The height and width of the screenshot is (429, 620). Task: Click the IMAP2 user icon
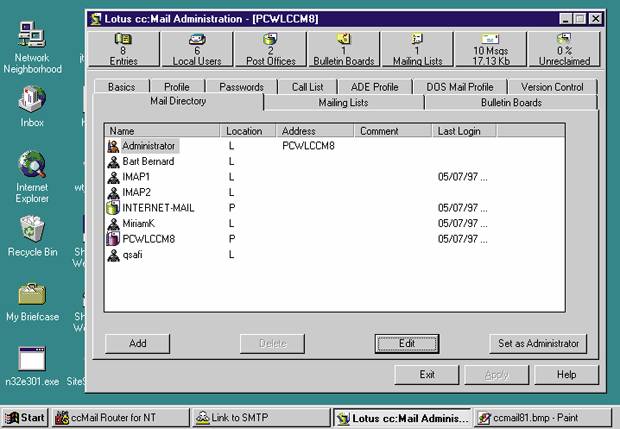(x=113, y=193)
